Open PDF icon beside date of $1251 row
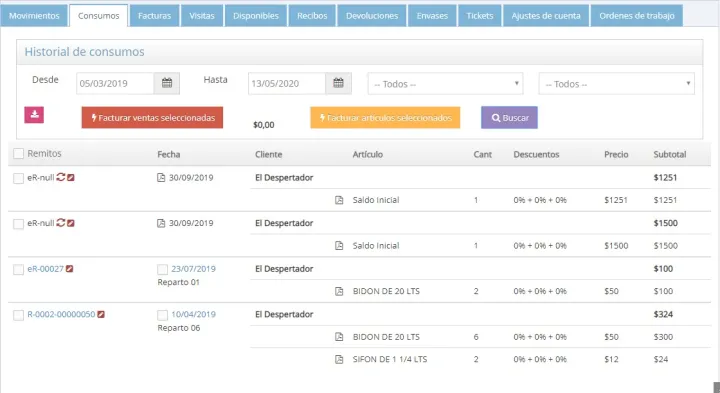 (x=161, y=177)
